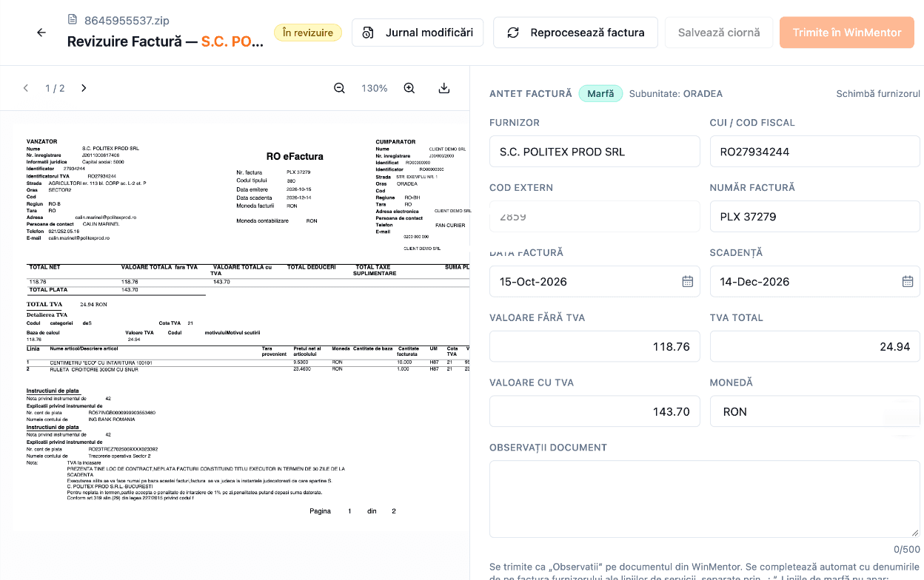Zoom in the document viewer

pyautogui.click(x=409, y=88)
